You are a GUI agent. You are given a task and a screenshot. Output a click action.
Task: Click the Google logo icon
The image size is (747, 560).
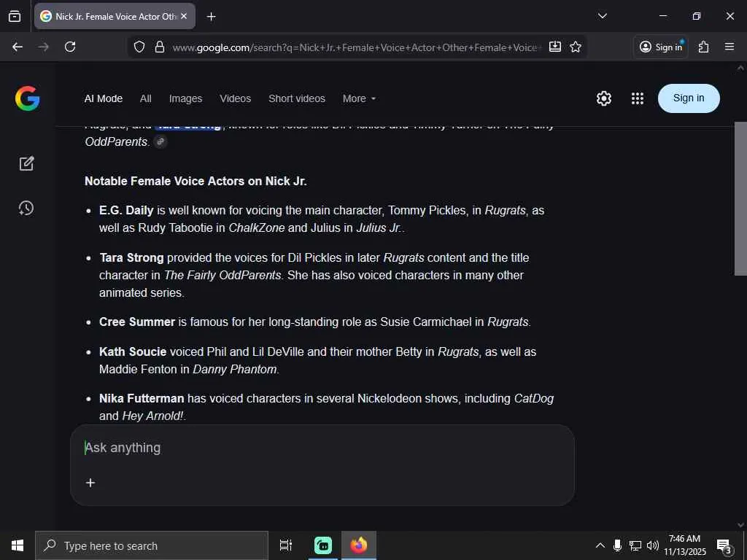tap(27, 98)
